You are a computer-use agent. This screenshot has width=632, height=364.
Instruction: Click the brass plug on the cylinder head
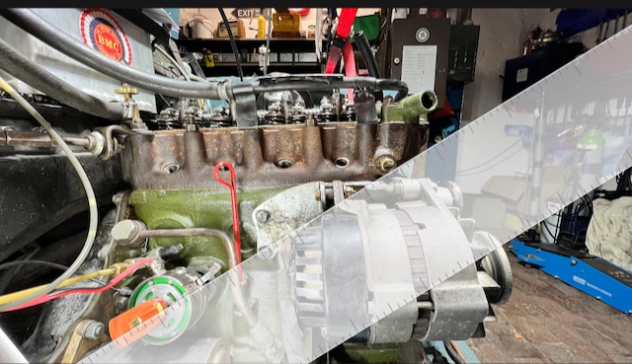386,164
